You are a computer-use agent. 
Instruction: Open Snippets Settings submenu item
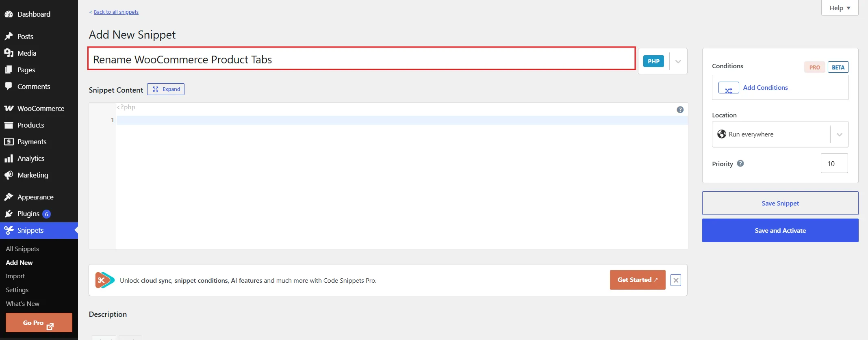click(17, 290)
